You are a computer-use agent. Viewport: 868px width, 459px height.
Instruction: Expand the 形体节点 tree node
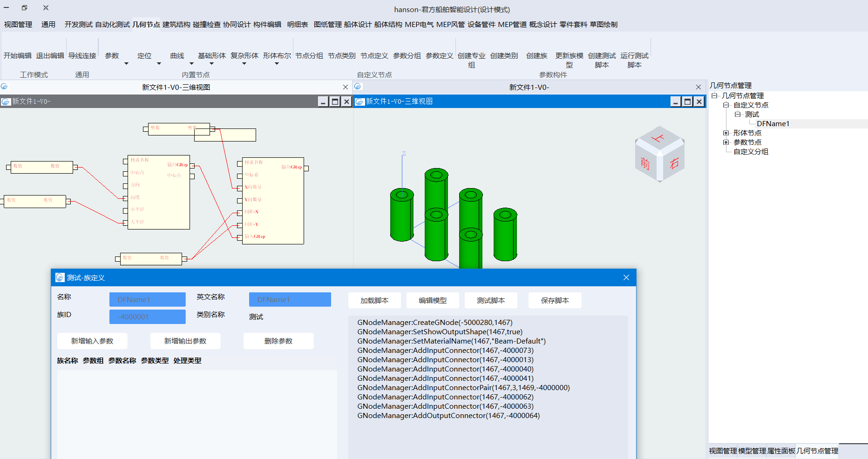coord(726,133)
